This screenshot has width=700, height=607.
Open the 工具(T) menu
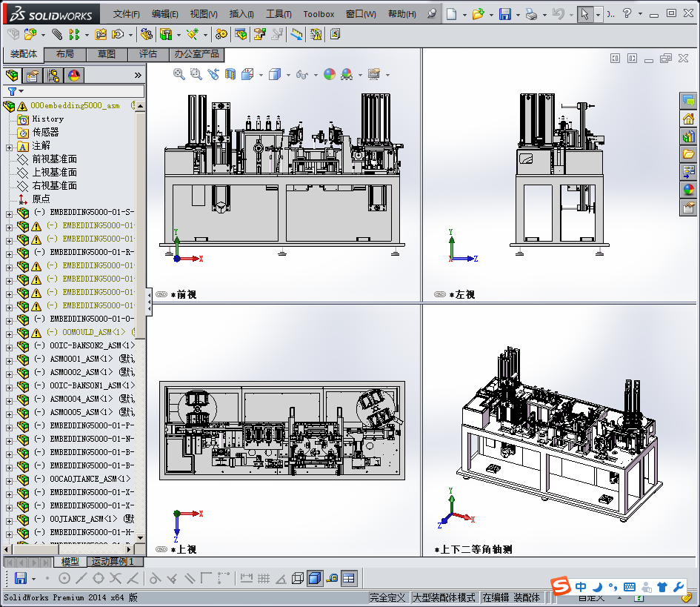279,14
